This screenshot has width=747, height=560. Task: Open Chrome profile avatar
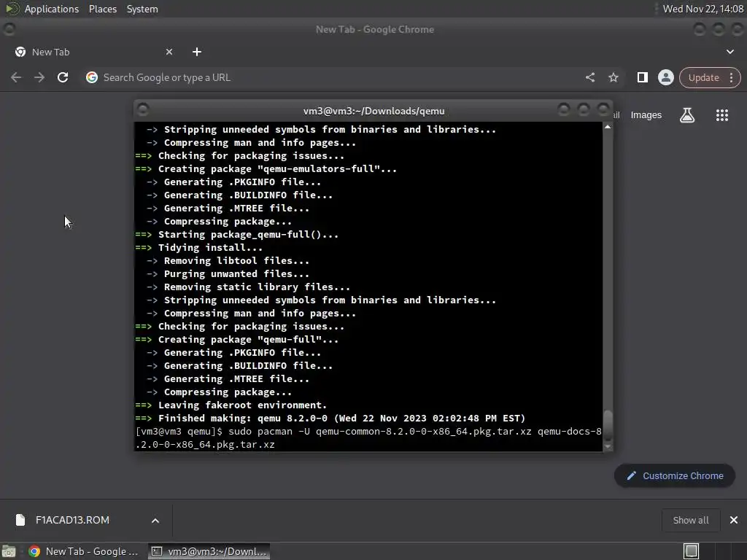click(665, 77)
